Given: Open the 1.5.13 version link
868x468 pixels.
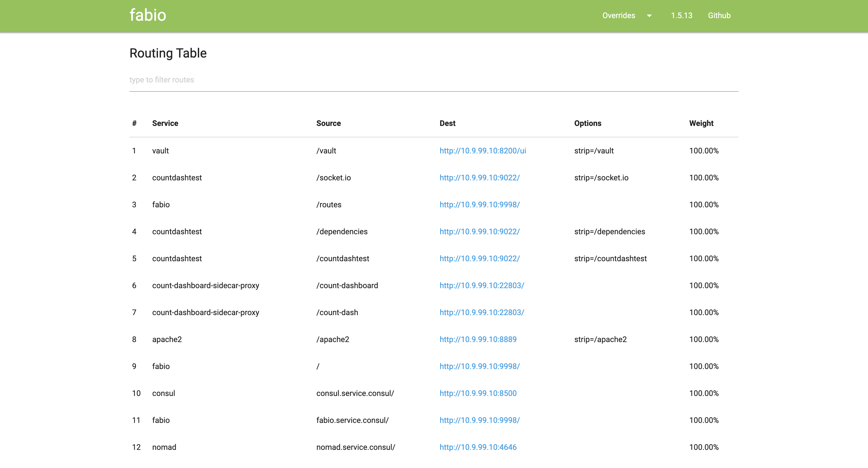Looking at the screenshot, I should click(x=681, y=16).
